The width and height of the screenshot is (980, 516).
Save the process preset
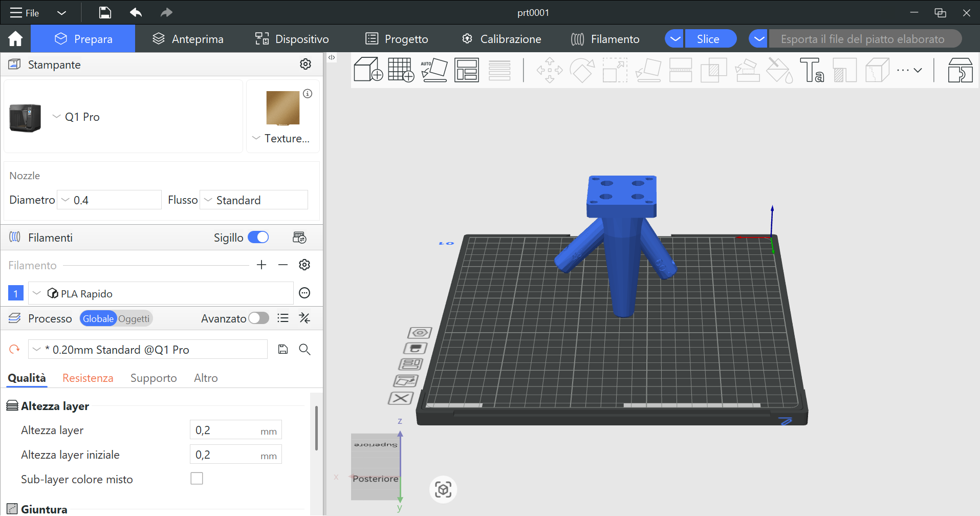(283, 349)
